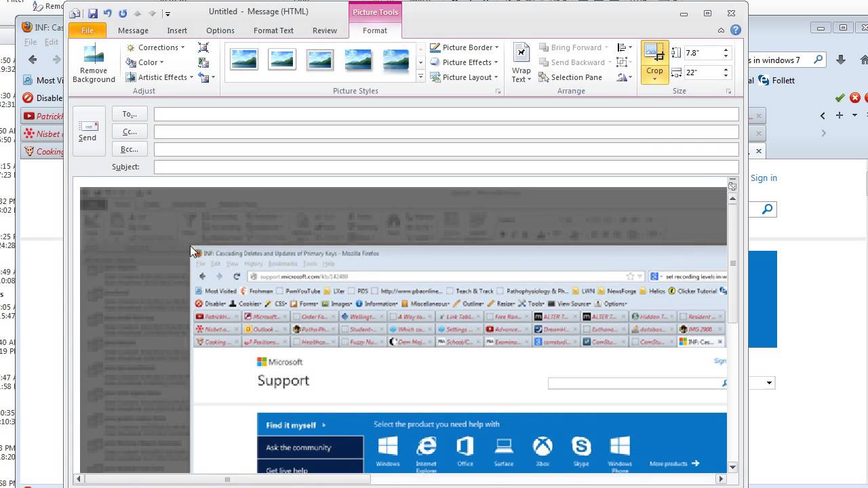The width and height of the screenshot is (868, 488).
Task: Open the Size dialog launcher
Action: (729, 91)
